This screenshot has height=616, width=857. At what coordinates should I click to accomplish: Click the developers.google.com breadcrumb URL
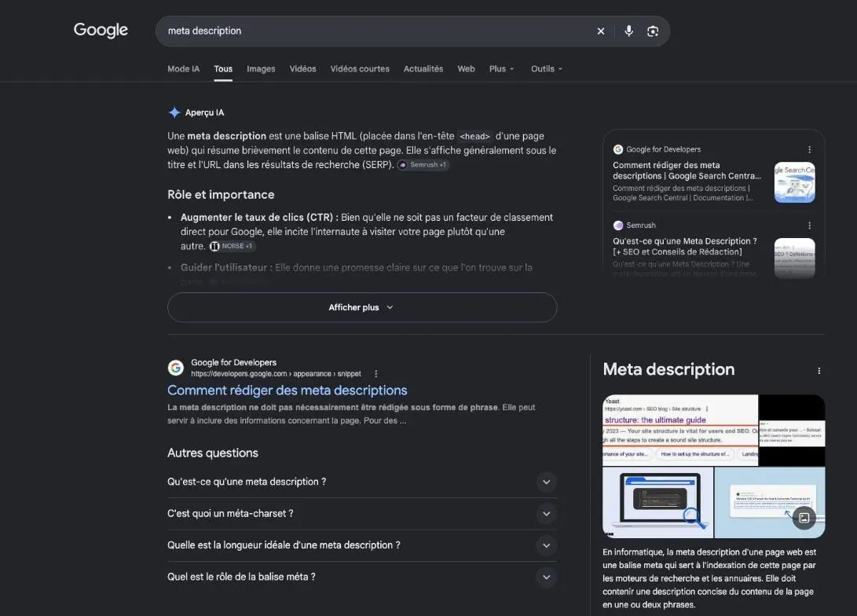(276, 374)
